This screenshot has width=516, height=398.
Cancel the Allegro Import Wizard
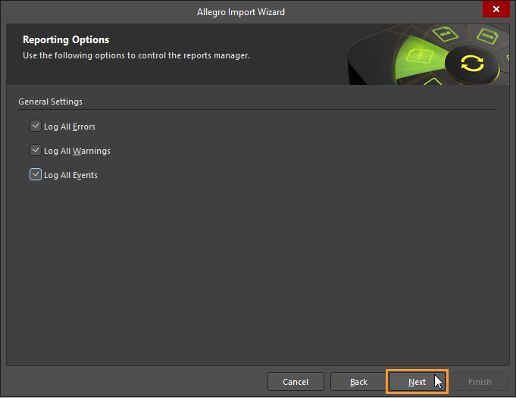point(295,382)
